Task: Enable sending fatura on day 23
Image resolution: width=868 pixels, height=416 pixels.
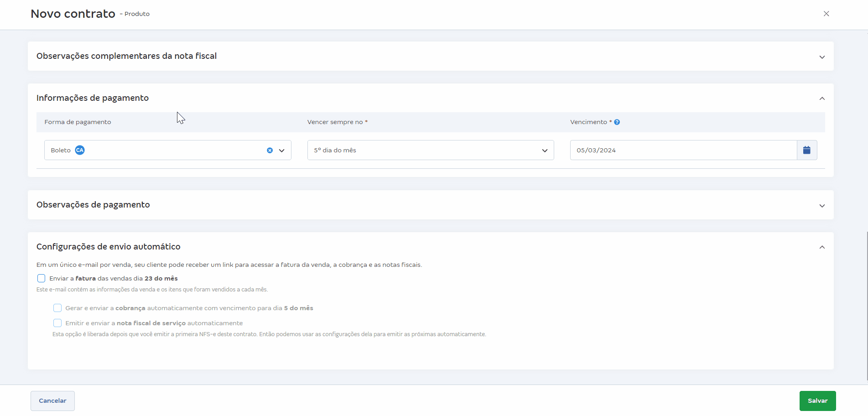Action: (x=42, y=278)
